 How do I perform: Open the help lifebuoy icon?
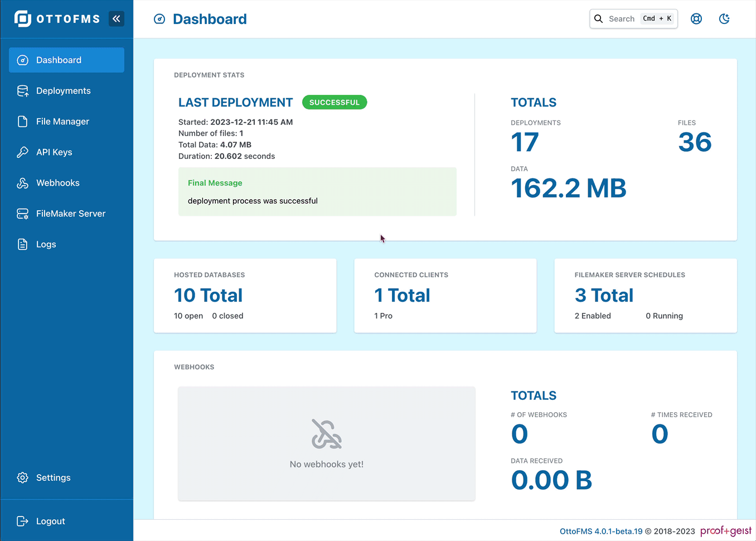point(696,19)
